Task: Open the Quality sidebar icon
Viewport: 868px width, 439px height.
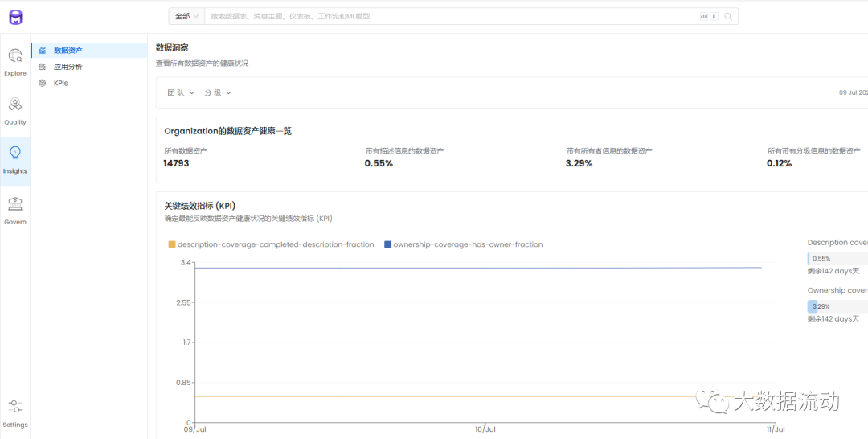Action: pyautogui.click(x=15, y=104)
